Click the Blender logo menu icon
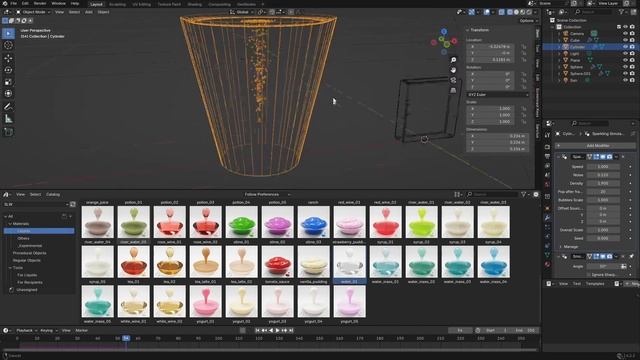 click(4, 3)
